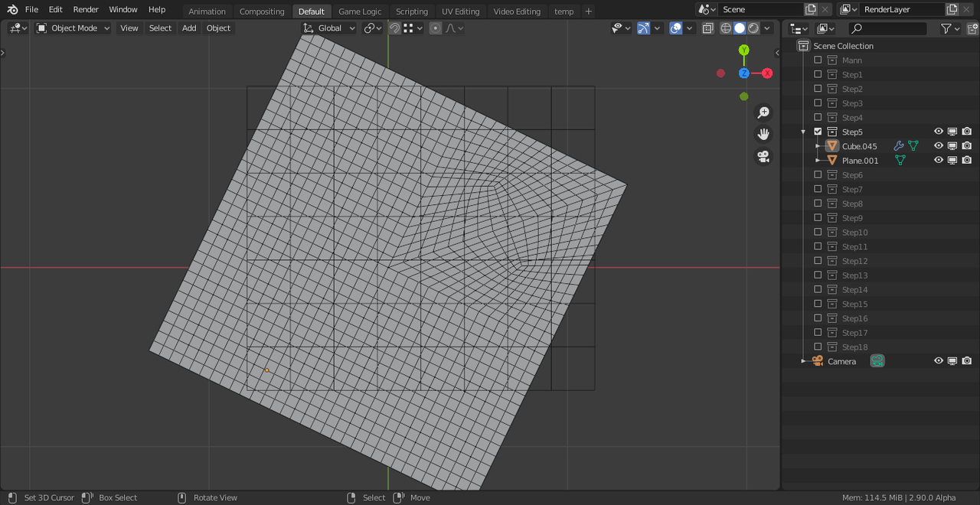Viewport: 980px width, 505px height.
Task: Click the red X axis gizmo
Action: point(767,73)
